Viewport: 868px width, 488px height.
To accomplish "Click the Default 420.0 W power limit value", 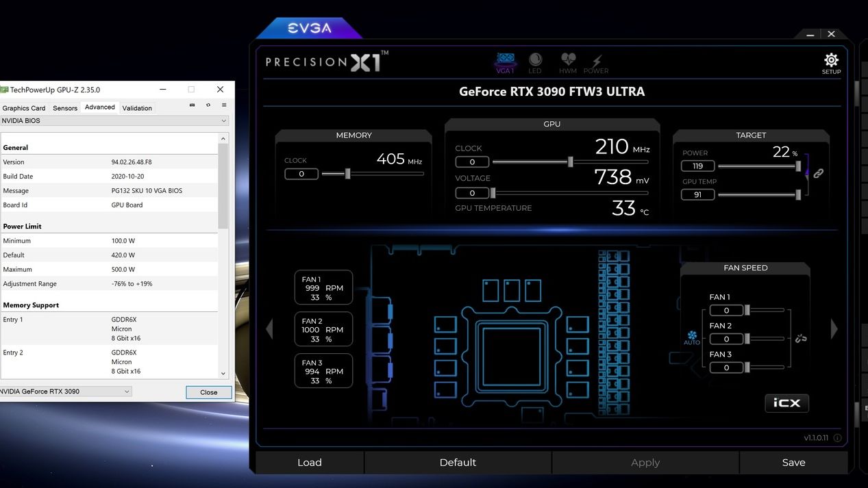I will click(123, 255).
